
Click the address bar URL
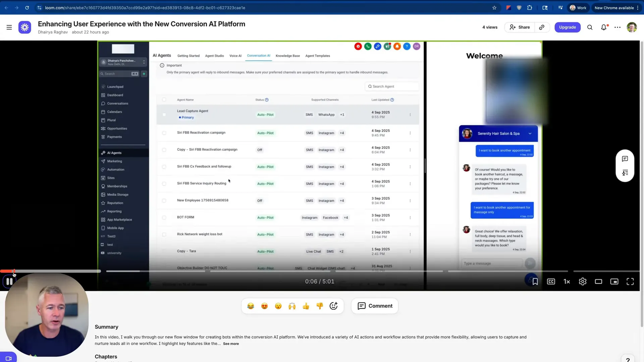[145, 8]
